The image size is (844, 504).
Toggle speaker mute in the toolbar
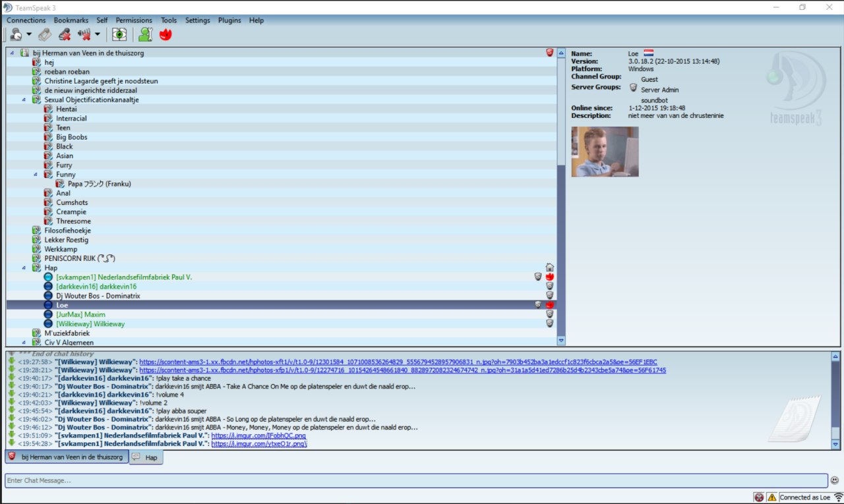click(x=84, y=35)
